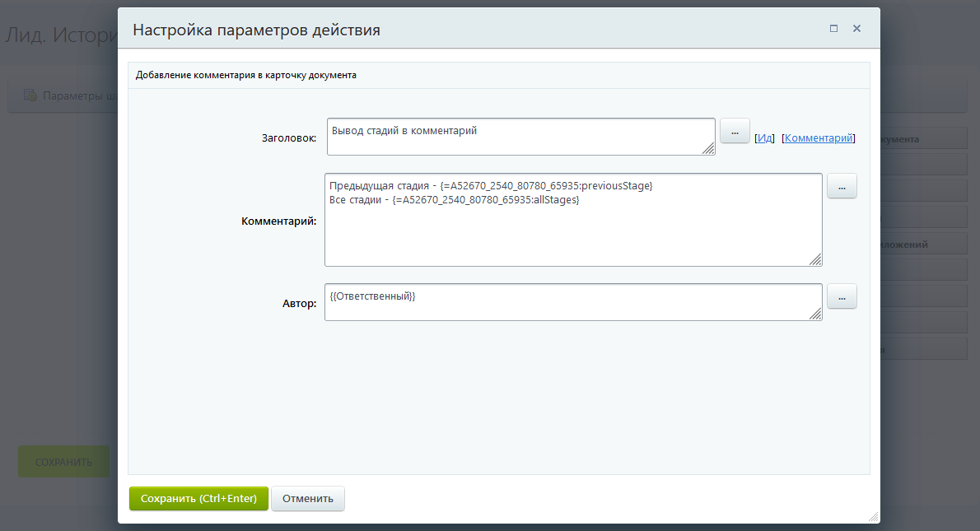
Task: Open value picker next to Комментарий field
Action: click(842, 187)
